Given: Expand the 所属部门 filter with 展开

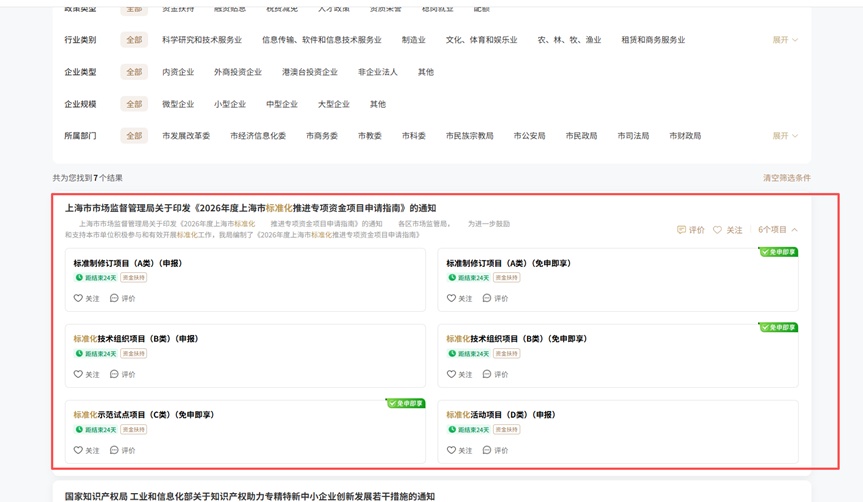Looking at the screenshot, I should tap(784, 136).
